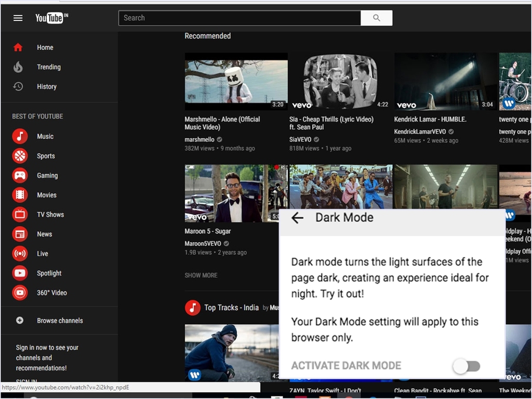Click the '818M views • 1 year ago' text
The width and height of the screenshot is (532, 399).
pos(320,148)
